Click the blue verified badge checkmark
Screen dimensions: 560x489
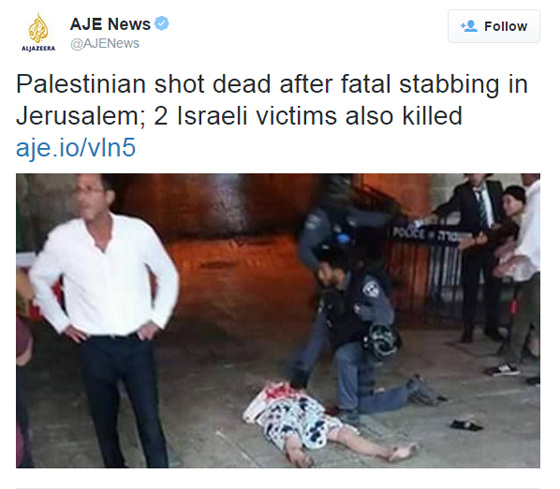162,24
